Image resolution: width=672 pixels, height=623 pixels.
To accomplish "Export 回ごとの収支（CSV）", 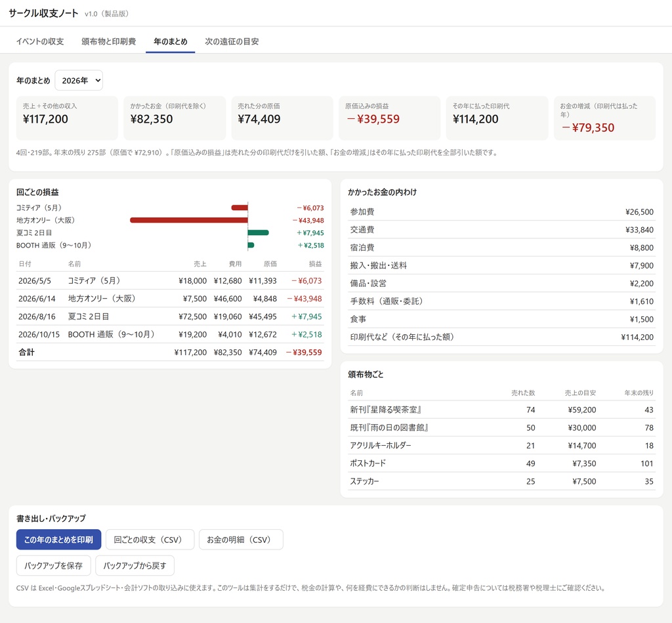I will click(x=150, y=540).
